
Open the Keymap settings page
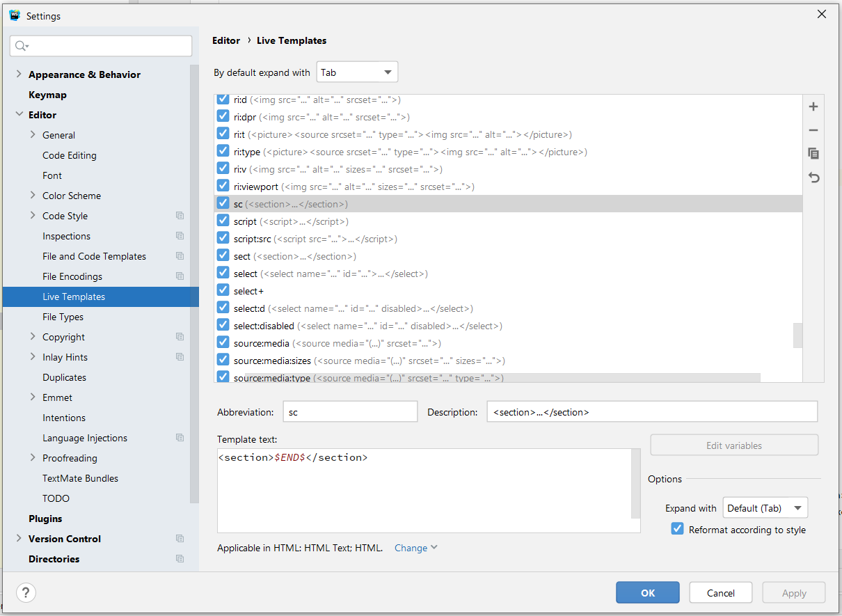pyautogui.click(x=47, y=95)
